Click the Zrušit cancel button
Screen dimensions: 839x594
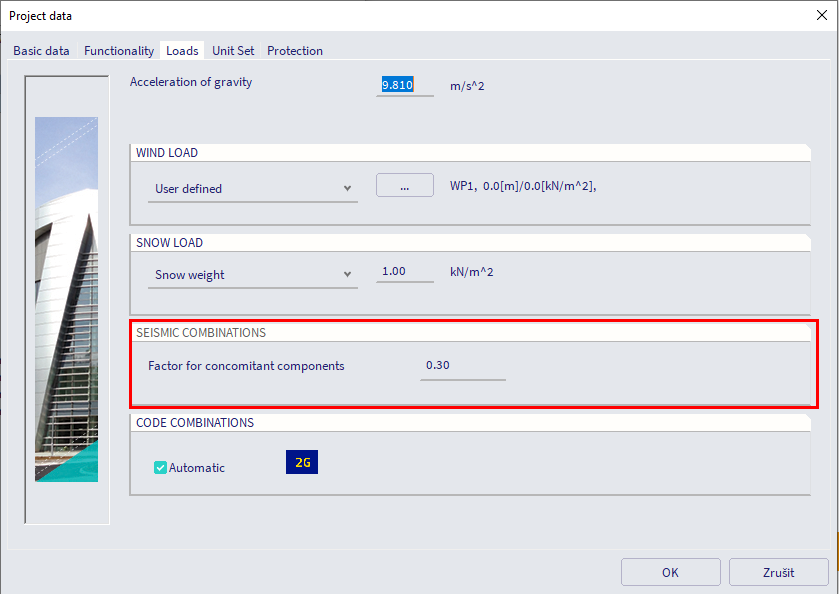778,572
